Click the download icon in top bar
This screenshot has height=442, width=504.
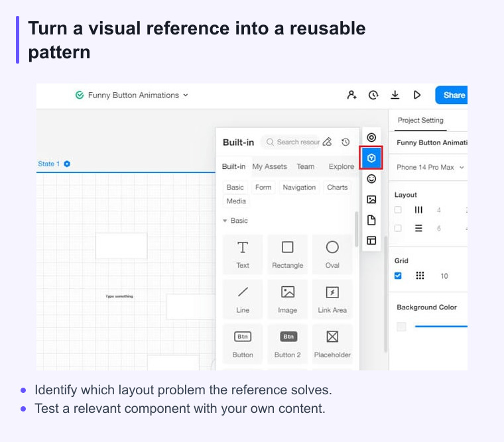tap(395, 95)
